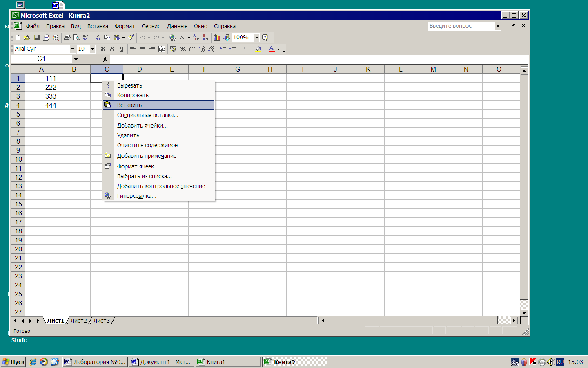588x368 pixels.
Task: Click the RU language indicator in tray
Action: 560,362
